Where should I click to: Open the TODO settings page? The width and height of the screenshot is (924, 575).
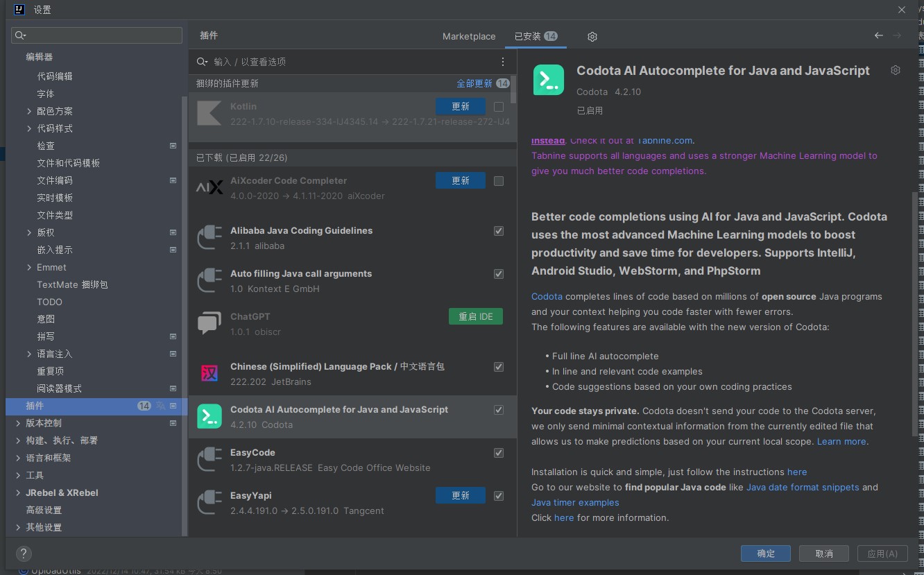[49, 302]
